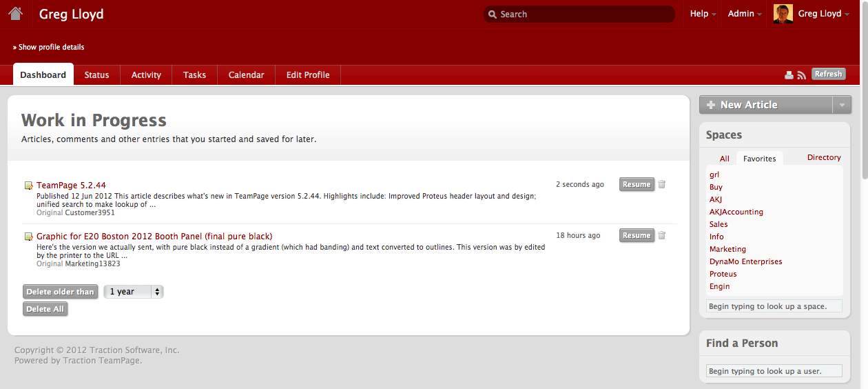868x389 pixels.
Task: Open the Admin menu
Action: click(x=745, y=14)
